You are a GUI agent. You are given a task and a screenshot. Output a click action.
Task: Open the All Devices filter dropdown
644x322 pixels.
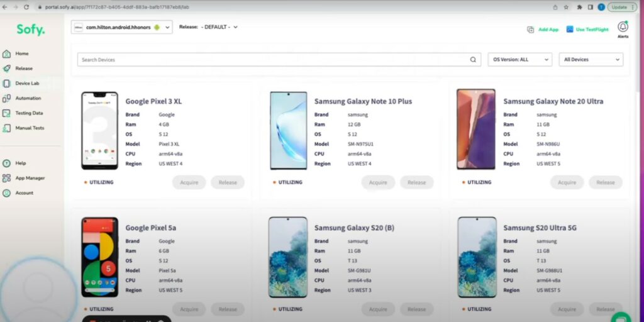tap(591, 60)
